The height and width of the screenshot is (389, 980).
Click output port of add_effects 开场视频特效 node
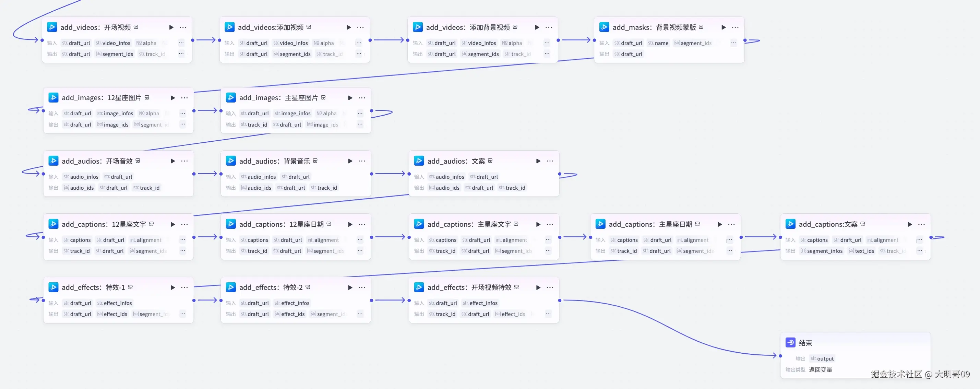(560, 300)
